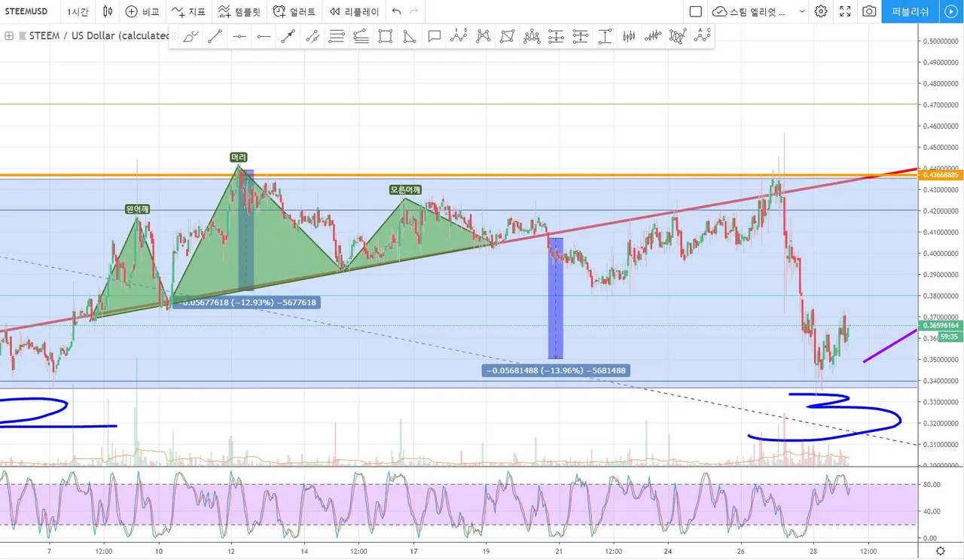Open chart settings gear in top bar
964x560 pixels.
click(x=821, y=11)
